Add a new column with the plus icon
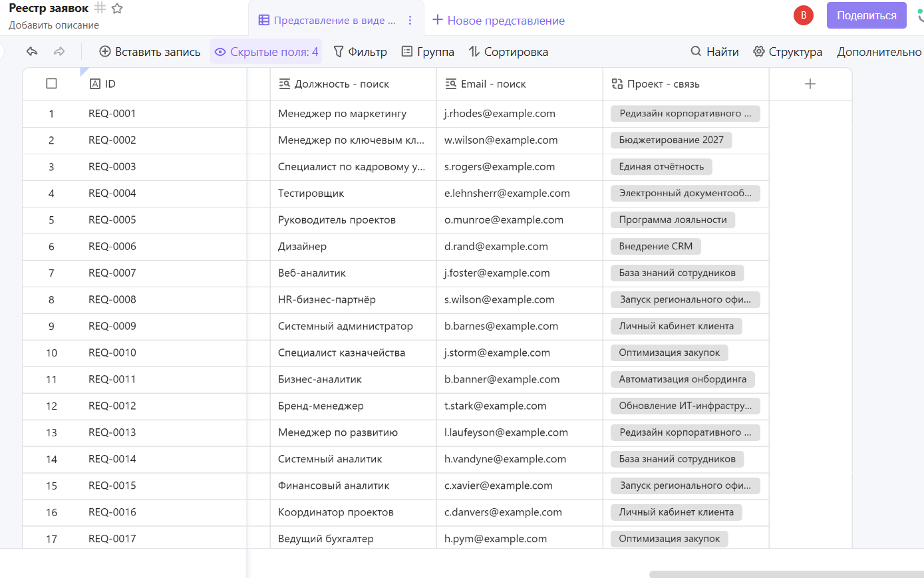The width and height of the screenshot is (924, 578). point(810,84)
